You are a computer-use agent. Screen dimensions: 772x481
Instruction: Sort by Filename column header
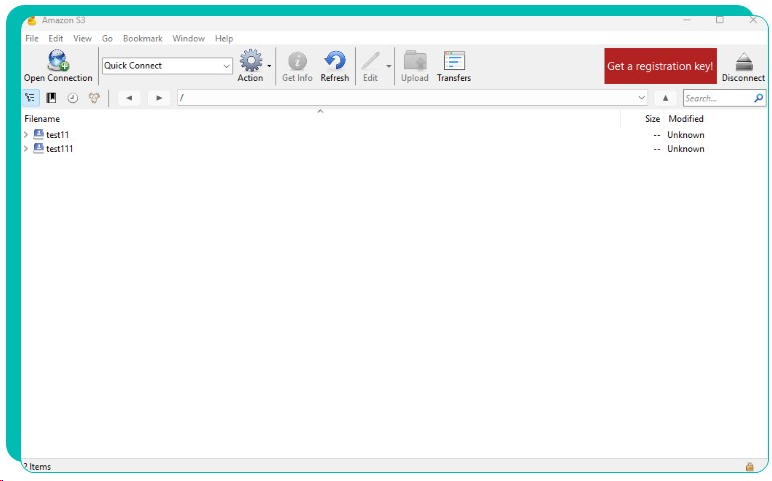42,119
